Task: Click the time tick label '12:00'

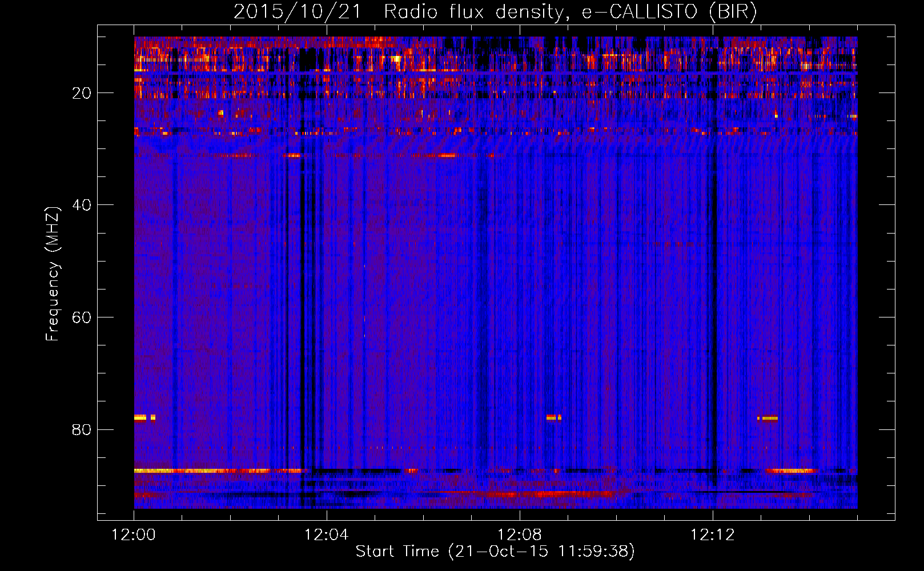Action: pos(134,535)
